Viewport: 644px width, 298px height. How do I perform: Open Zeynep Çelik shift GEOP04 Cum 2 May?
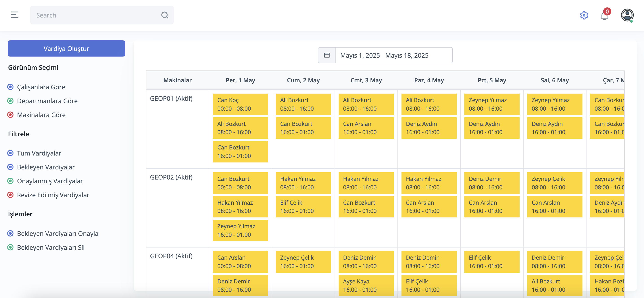(x=303, y=262)
